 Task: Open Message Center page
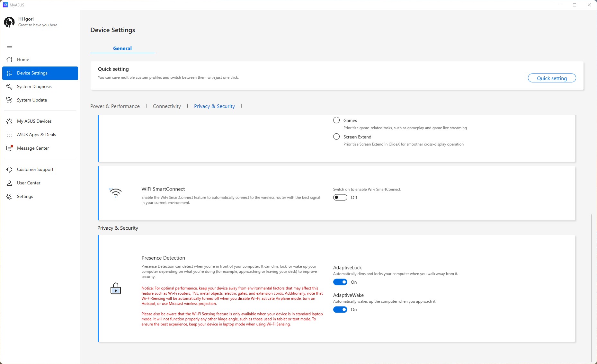coord(40,148)
